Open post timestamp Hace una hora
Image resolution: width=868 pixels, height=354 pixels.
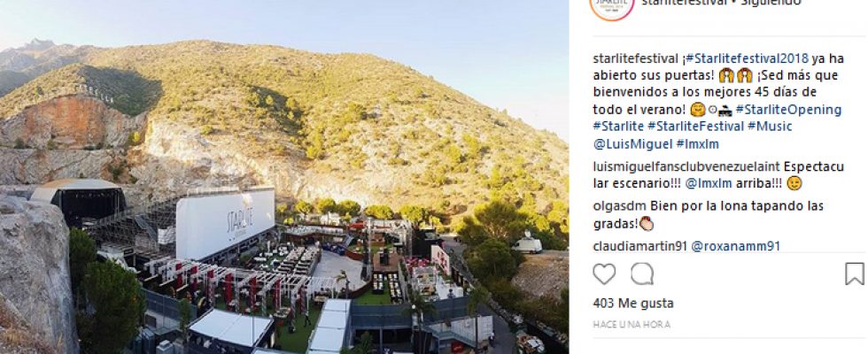pyautogui.click(x=632, y=325)
